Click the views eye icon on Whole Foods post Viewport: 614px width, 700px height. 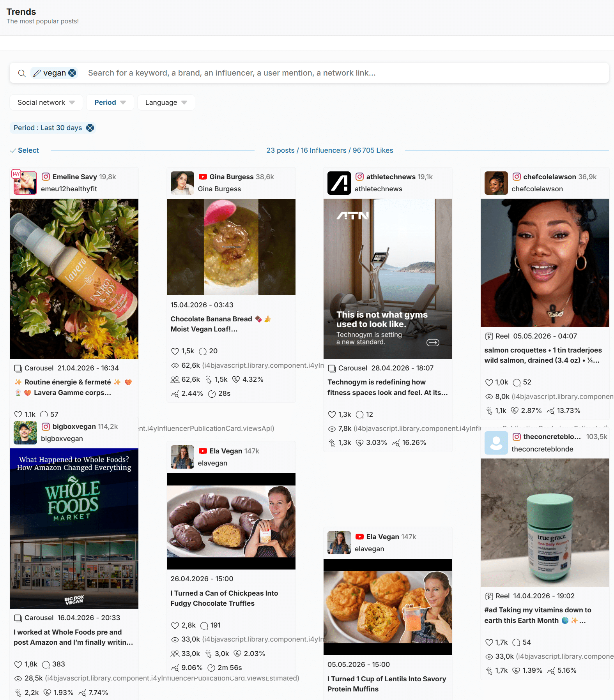pos(18,679)
